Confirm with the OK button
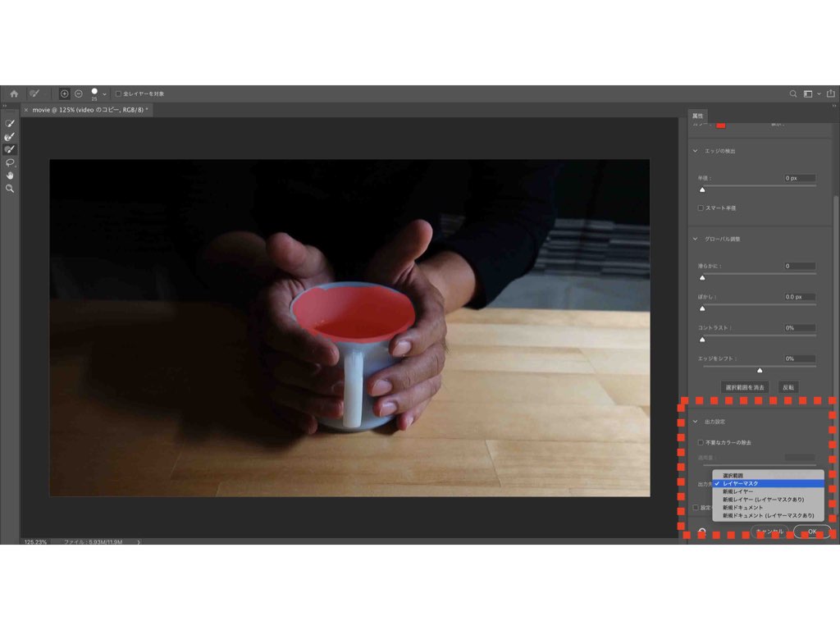Viewport: 840px width, 630px height. (812, 532)
